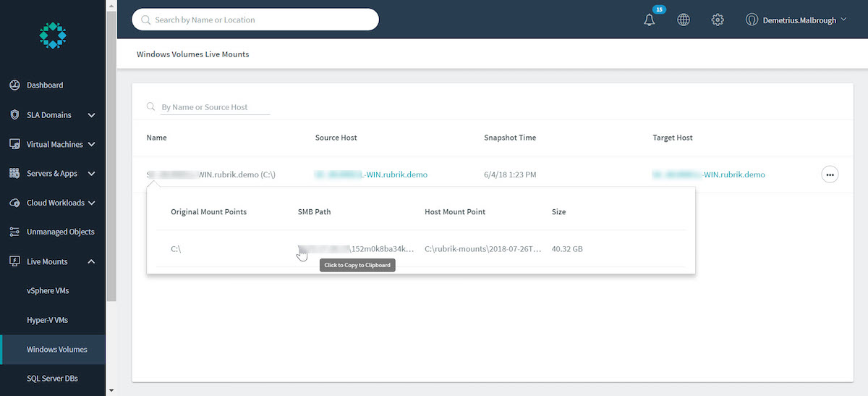This screenshot has width=868, height=396.
Task: Click magnifier icon in top search bar
Action: pos(146,20)
